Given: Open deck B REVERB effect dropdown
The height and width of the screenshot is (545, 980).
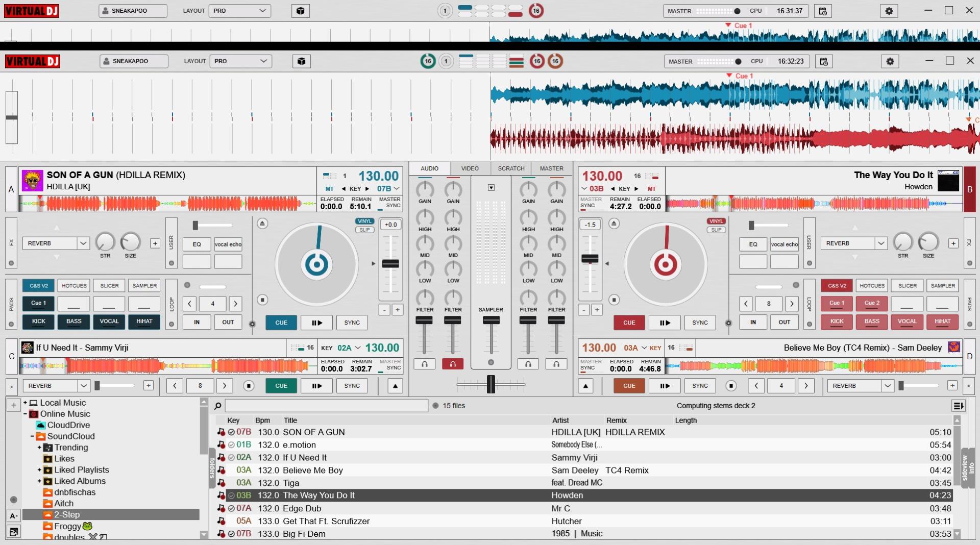Looking at the screenshot, I should pos(854,243).
